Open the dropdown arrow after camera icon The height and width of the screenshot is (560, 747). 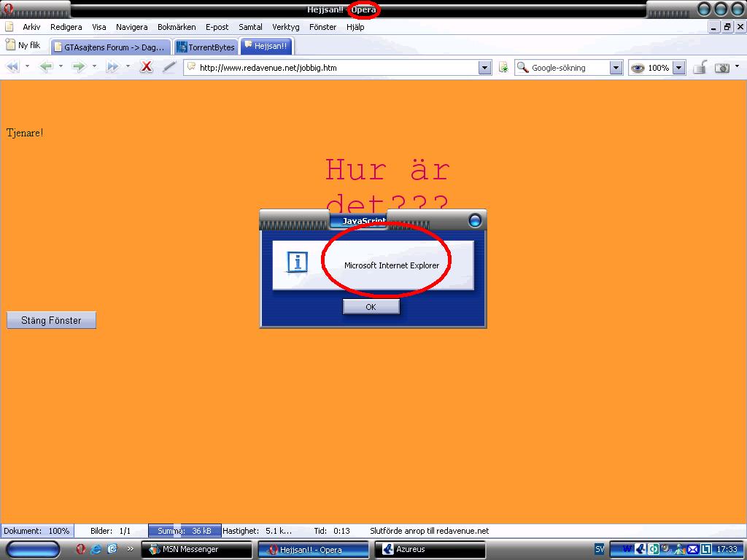[738, 66]
